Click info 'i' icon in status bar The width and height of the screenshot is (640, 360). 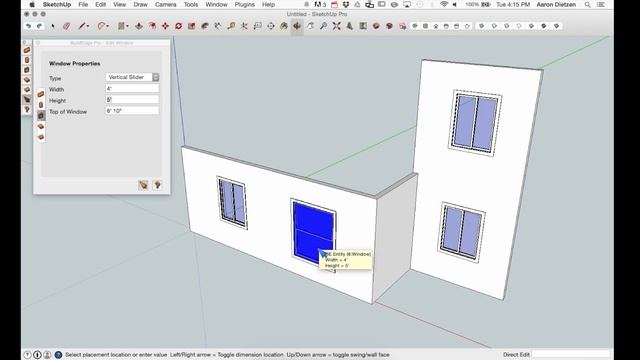point(37,355)
